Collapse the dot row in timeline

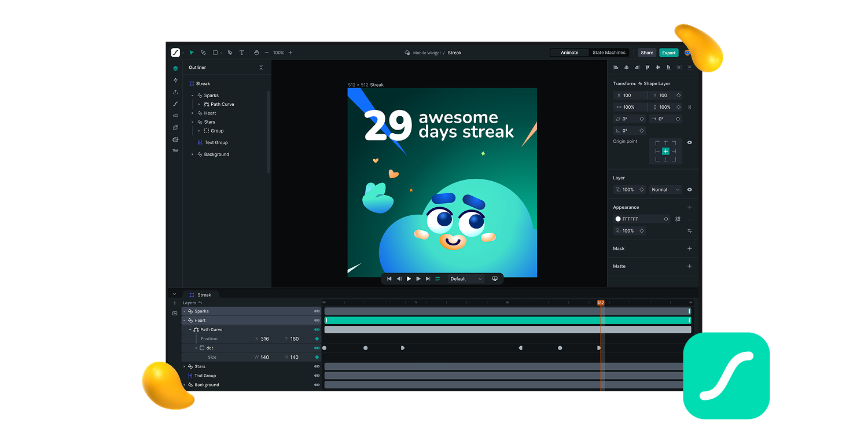[196, 348]
